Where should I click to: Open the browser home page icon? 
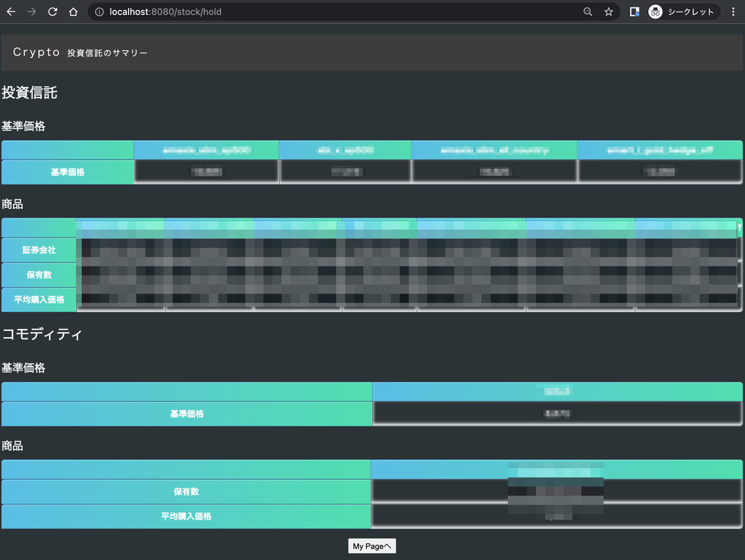(73, 12)
